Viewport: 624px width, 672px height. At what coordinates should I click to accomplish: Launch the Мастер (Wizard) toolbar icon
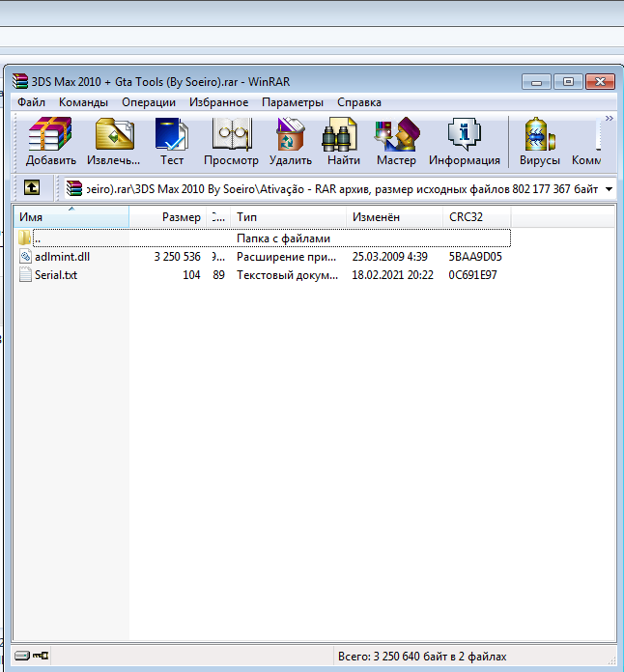(396, 141)
